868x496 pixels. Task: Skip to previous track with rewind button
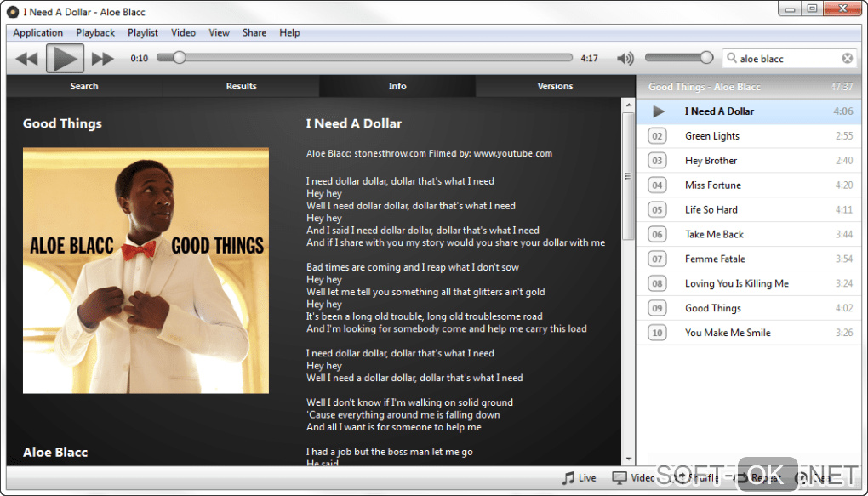26,58
